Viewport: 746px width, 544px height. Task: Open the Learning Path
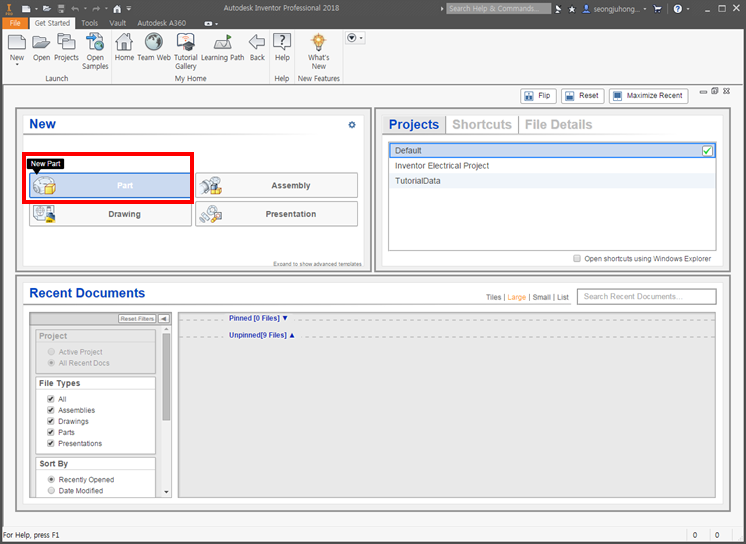tap(222, 43)
